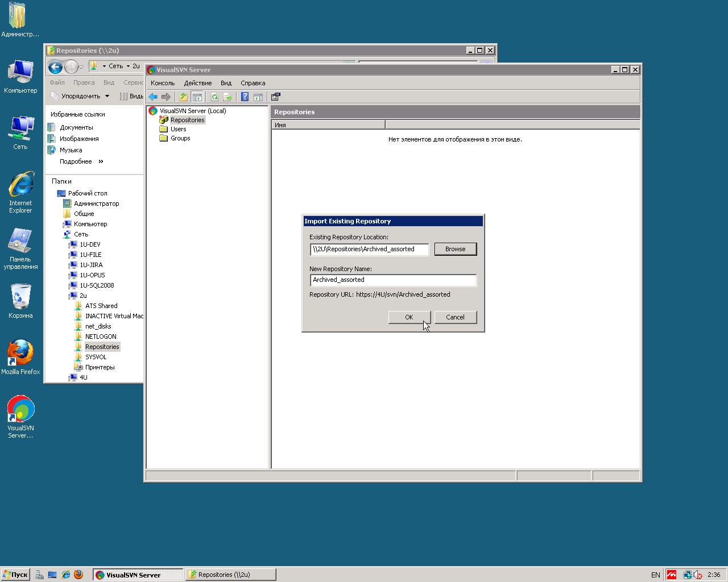Open the Действие menu
The height and width of the screenshot is (582, 728).
(x=198, y=83)
